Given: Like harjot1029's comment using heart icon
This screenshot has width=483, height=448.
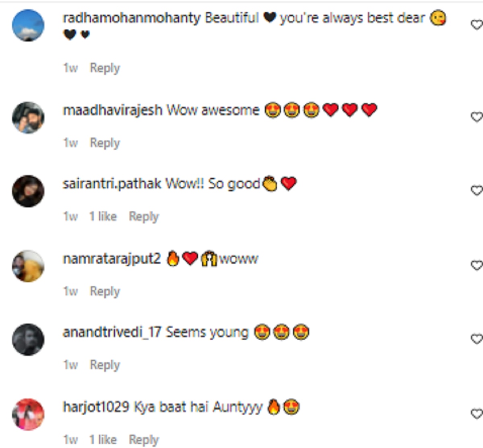Looking at the screenshot, I should coord(477,414).
